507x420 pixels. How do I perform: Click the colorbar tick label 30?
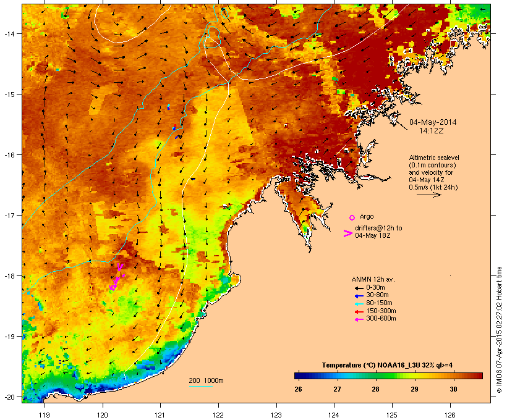coord(453,389)
